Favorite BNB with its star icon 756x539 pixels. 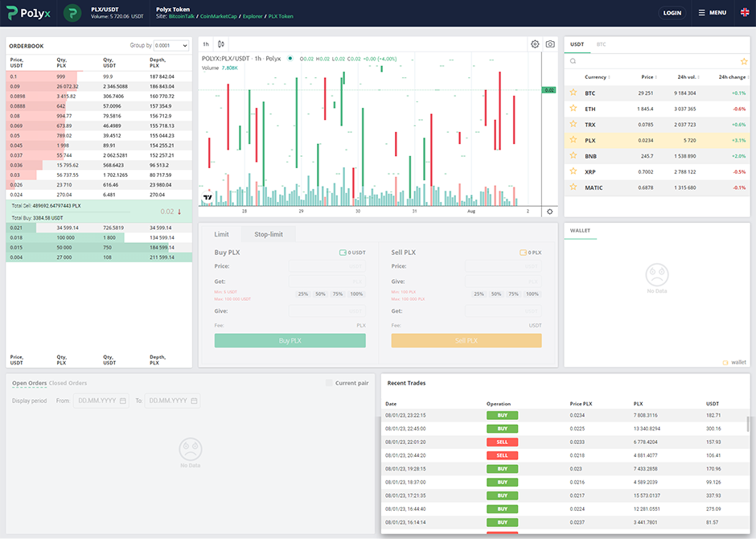573,156
